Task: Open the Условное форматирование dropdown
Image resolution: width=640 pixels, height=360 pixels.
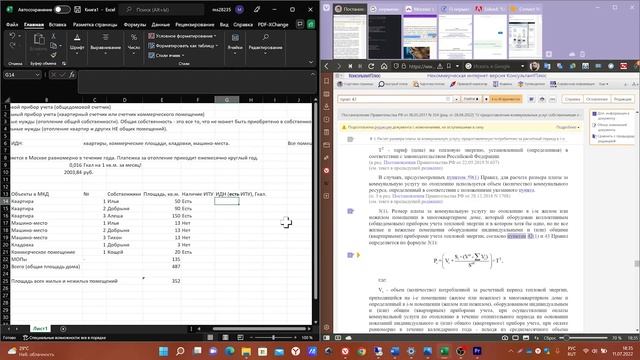Action: click(x=182, y=36)
